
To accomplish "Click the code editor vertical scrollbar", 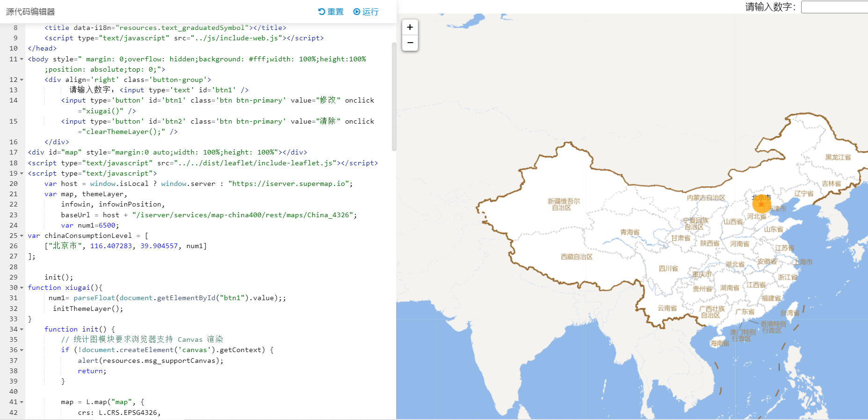I will click(394, 96).
